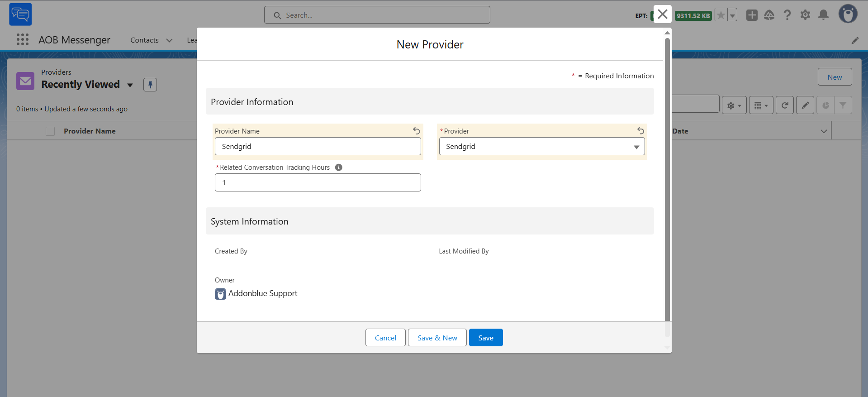Open the Contacts navigation tab
The height and width of the screenshot is (397, 868).
(144, 40)
